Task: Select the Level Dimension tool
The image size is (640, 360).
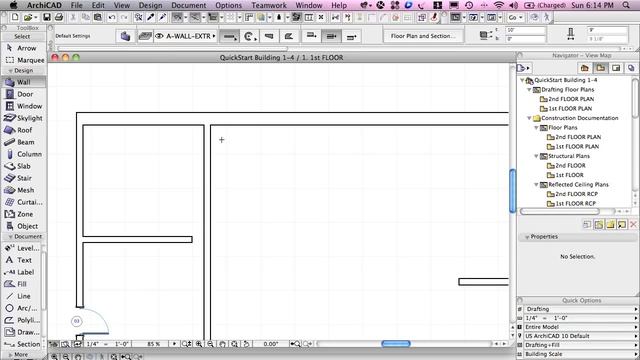Action: (x=21, y=248)
